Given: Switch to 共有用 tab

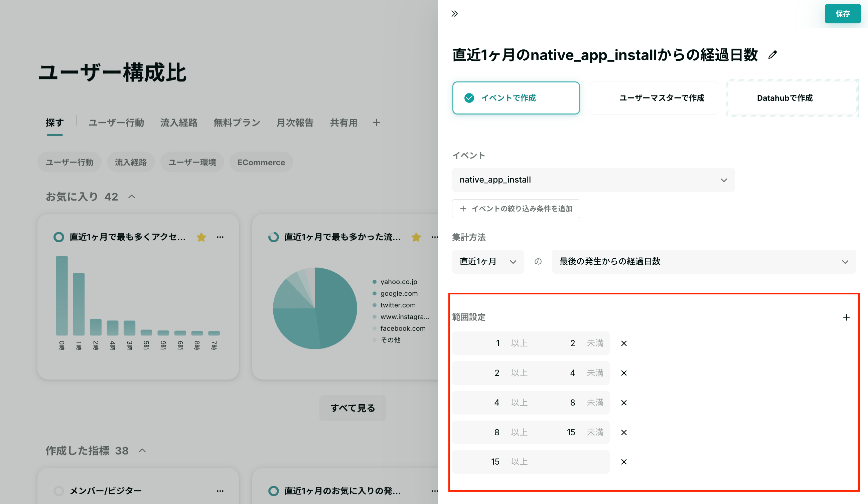Looking at the screenshot, I should point(344,123).
